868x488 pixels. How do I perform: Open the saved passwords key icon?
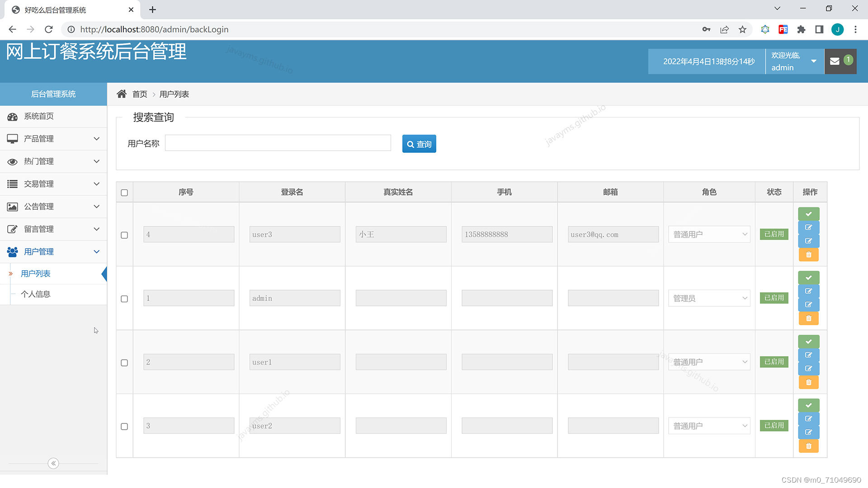point(706,29)
